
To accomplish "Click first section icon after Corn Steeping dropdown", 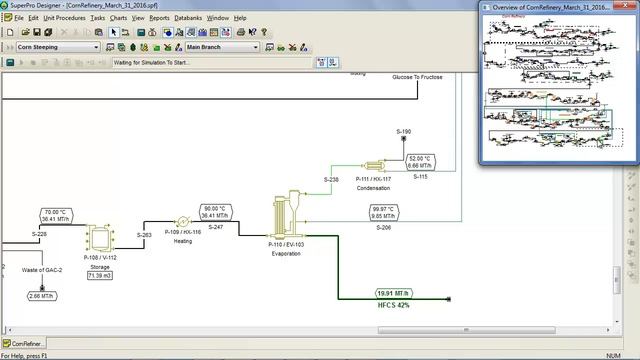I will 110,47.
